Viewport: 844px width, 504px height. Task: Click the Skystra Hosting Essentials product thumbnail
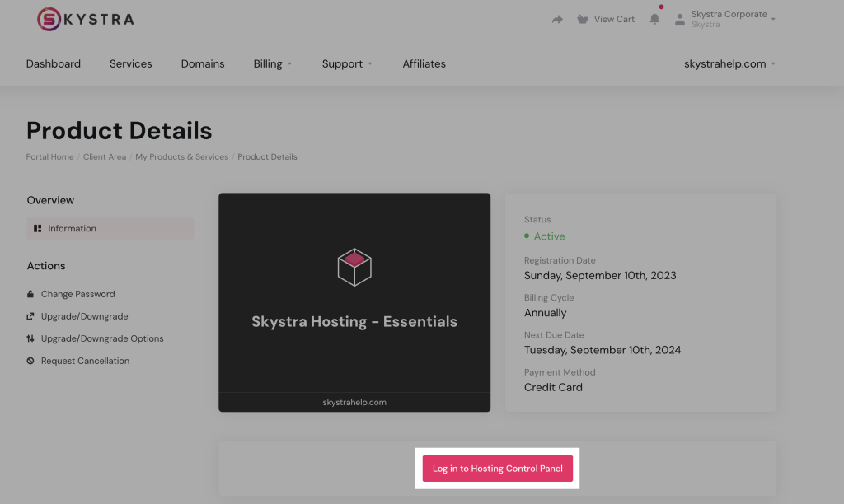pyautogui.click(x=354, y=302)
